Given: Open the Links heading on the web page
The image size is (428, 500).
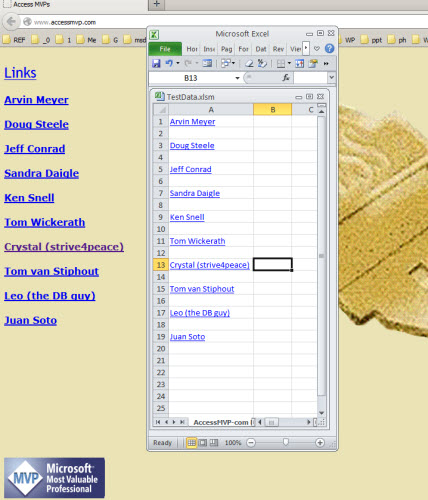Looking at the screenshot, I should point(20,73).
